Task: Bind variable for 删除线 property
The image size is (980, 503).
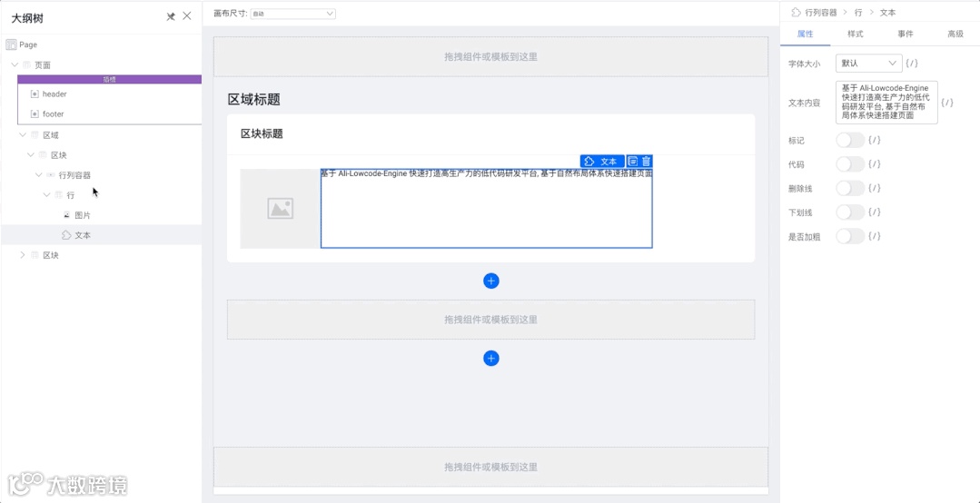Action: 875,188
